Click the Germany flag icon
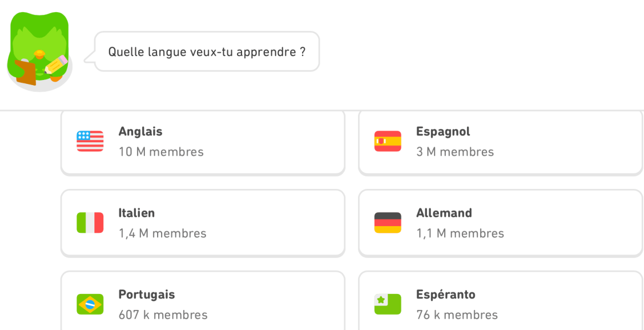Screen dimensions: 644x330 (x=388, y=223)
